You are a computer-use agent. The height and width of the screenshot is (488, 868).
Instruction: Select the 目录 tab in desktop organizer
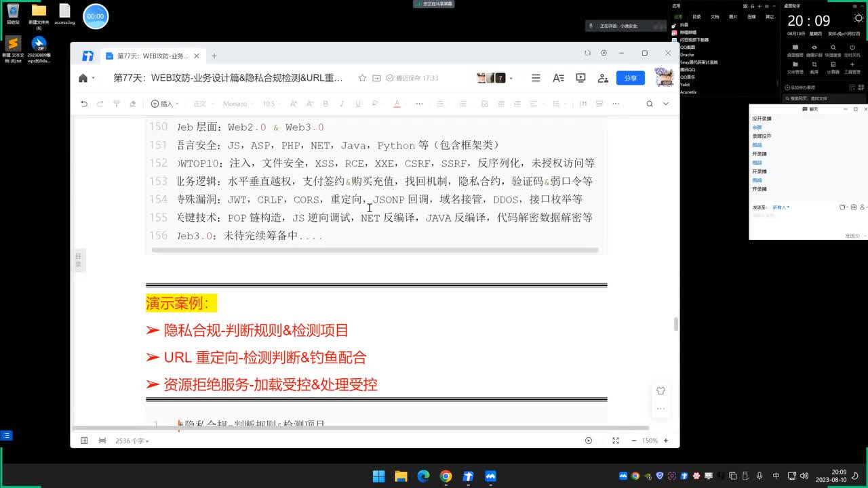[x=696, y=16]
